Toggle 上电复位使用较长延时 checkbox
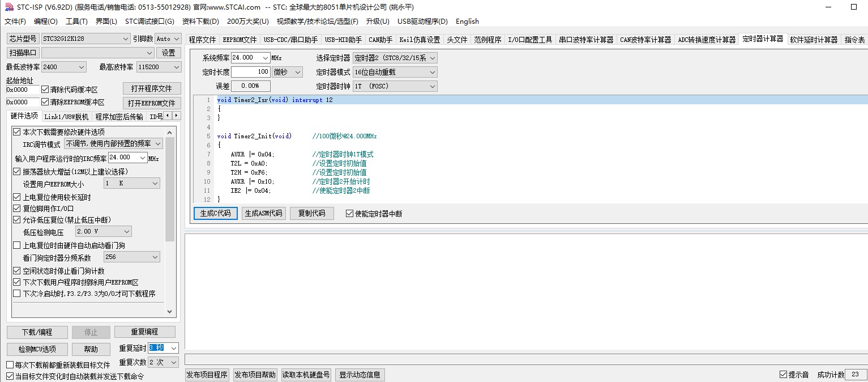868x382 pixels. coord(17,197)
